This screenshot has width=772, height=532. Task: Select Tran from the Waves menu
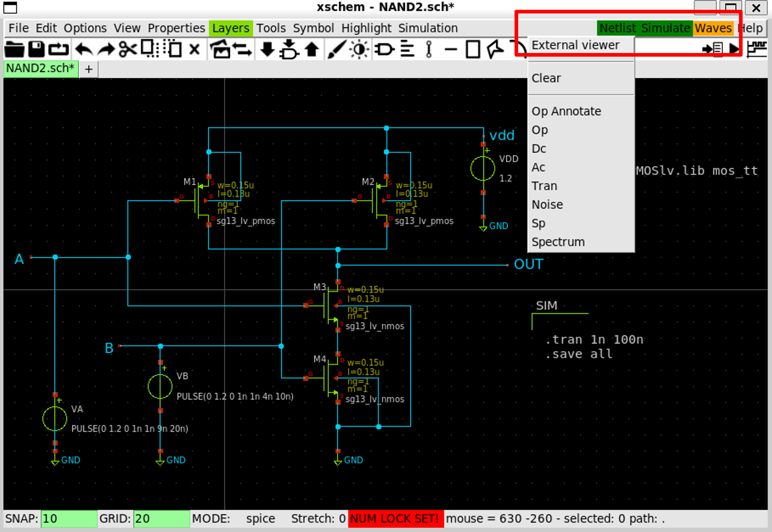[544, 186]
